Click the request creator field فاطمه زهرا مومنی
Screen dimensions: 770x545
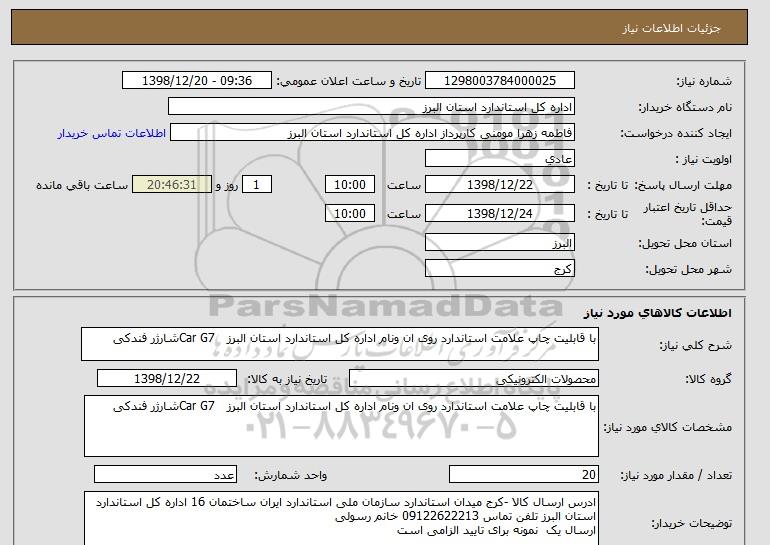372,133
